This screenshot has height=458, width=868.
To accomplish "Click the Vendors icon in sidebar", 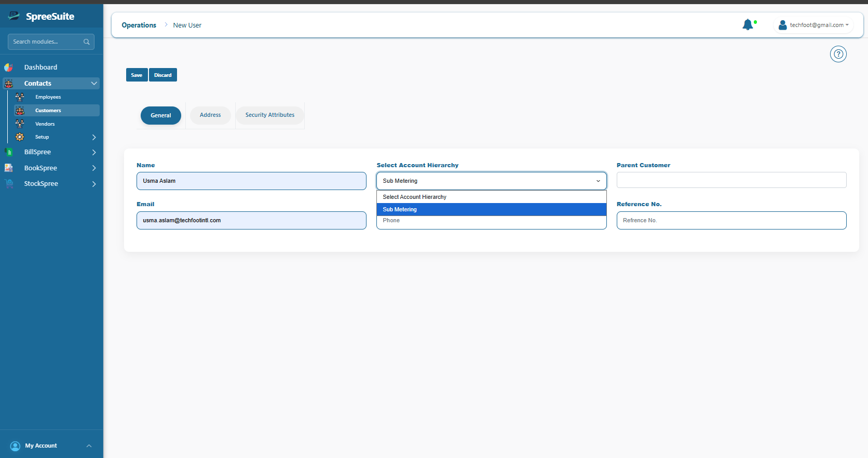I will (20, 124).
